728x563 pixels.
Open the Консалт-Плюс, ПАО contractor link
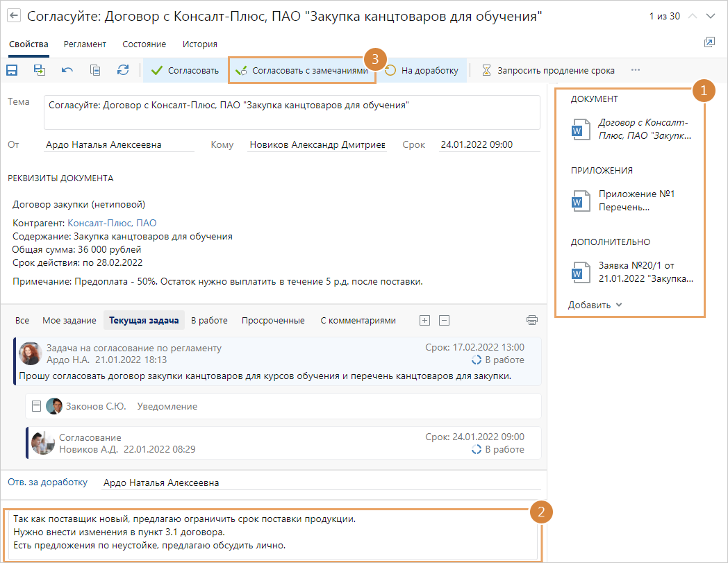112,223
